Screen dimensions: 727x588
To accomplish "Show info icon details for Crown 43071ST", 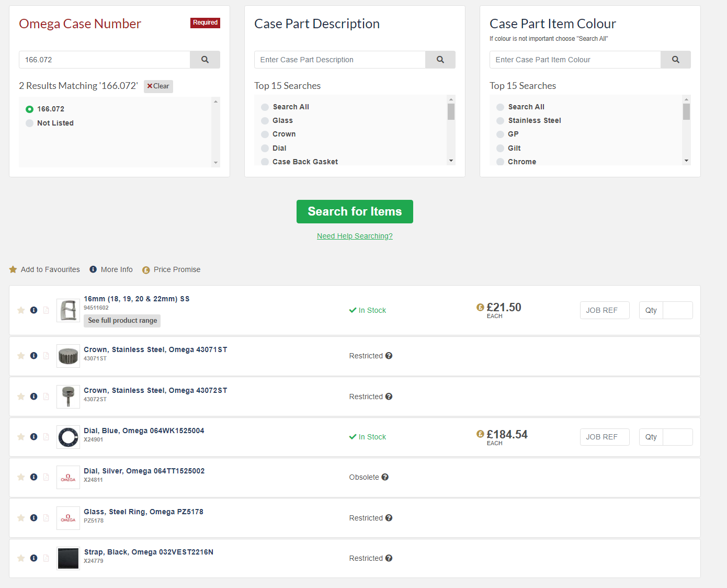I will (x=34, y=356).
